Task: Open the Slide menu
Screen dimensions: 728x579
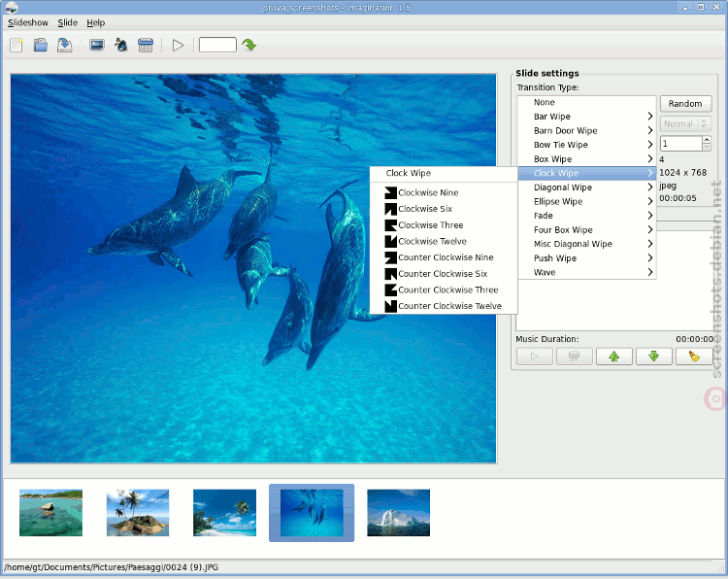Action: 67,22
